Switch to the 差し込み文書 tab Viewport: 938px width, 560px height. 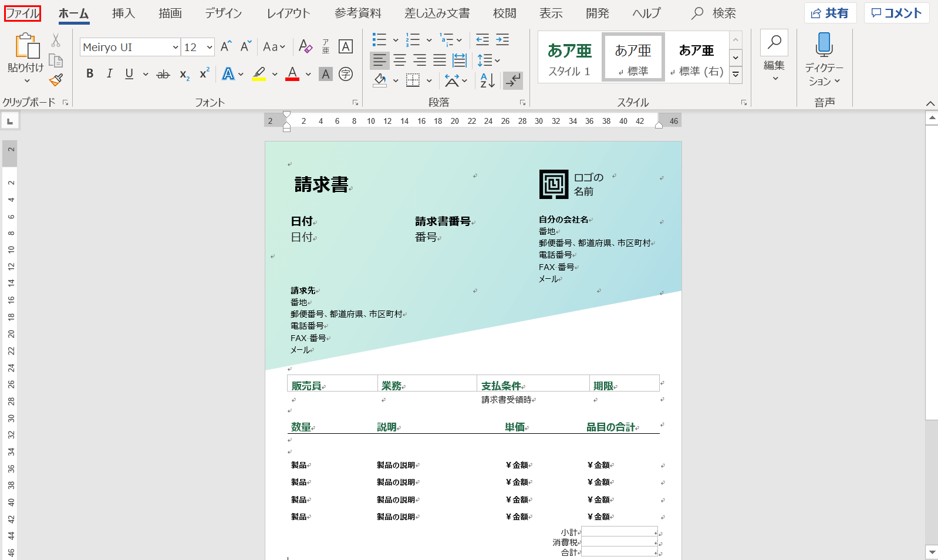pos(437,13)
